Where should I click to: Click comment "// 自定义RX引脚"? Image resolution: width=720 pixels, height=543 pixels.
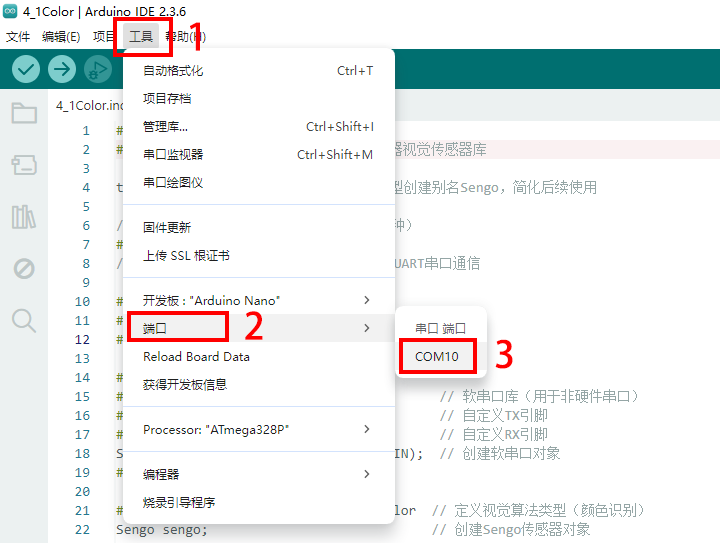pyautogui.click(x=494, y=434)
